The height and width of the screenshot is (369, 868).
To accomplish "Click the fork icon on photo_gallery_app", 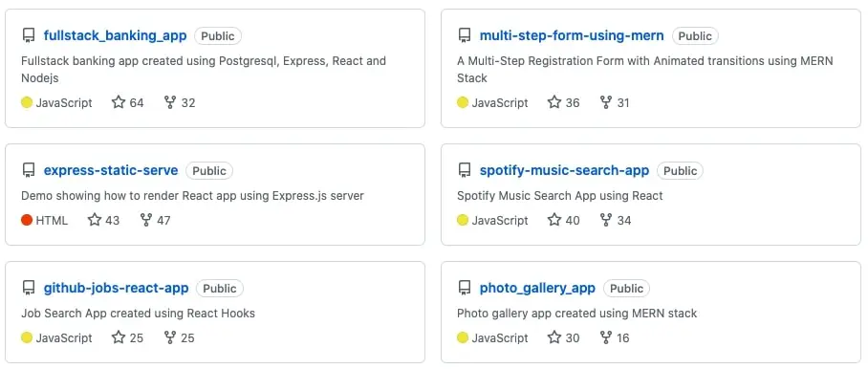I will tap(606, 337).
